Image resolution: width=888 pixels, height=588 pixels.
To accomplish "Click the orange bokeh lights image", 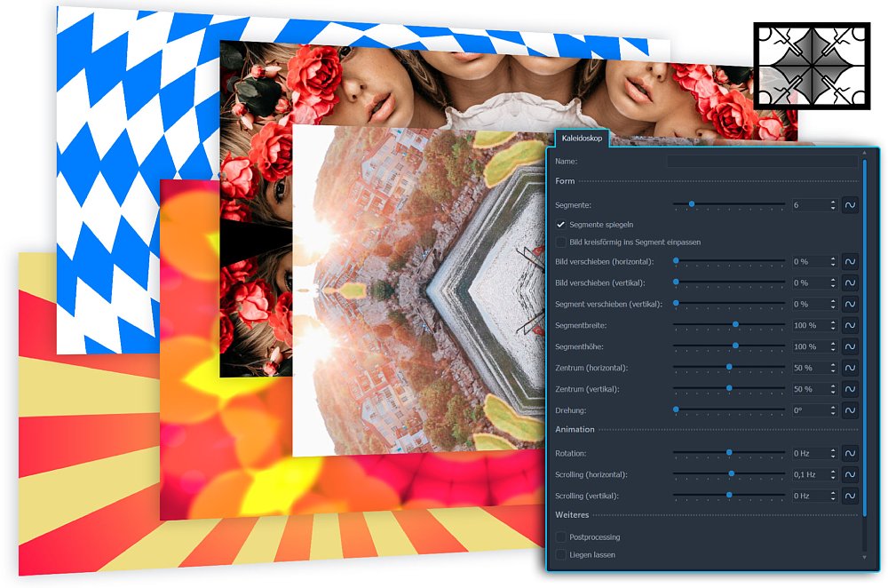I will [226, 441].
